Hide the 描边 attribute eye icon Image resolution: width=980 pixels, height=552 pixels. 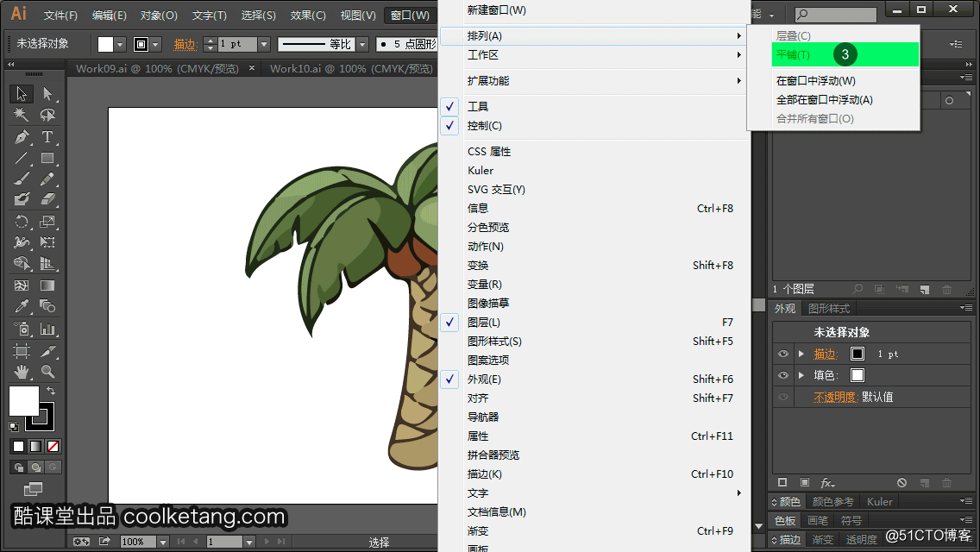[783, 354]
